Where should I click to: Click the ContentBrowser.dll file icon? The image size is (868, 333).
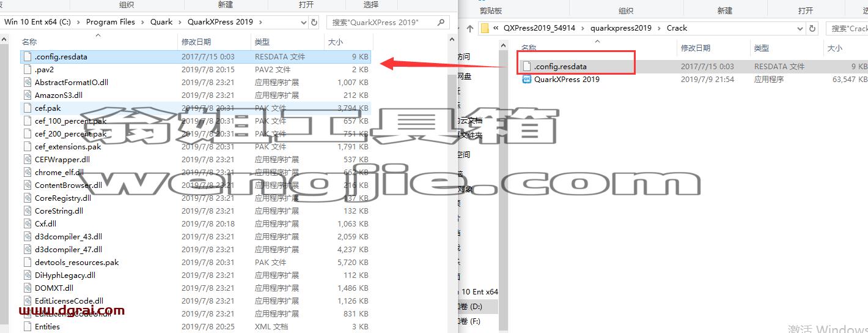tap(28, 185)
